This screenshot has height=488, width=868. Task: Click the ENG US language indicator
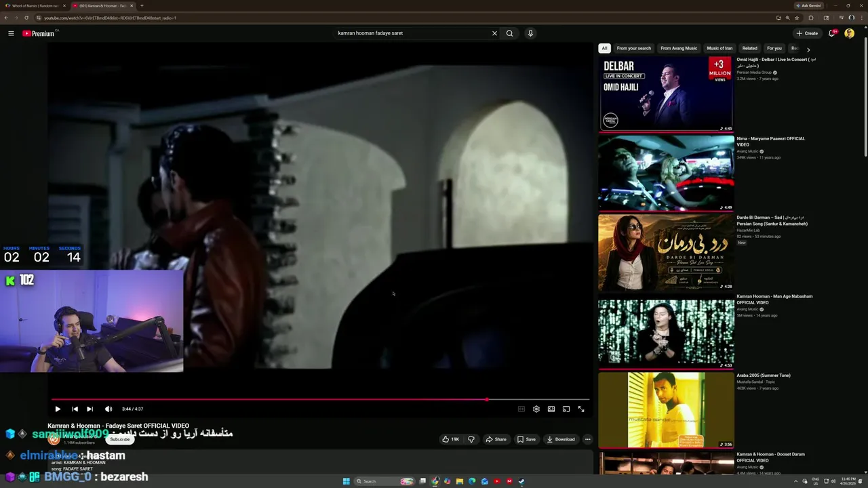click(x=815, y=481)
